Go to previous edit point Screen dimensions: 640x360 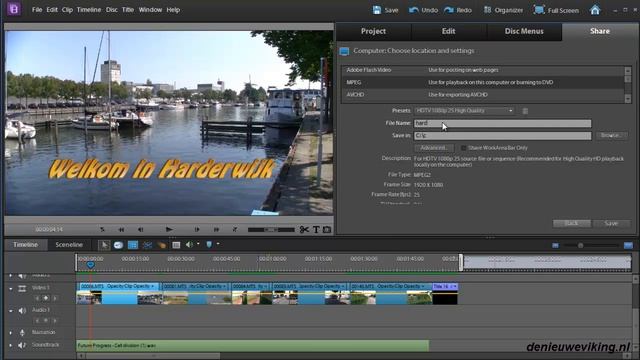pos(102,230)
